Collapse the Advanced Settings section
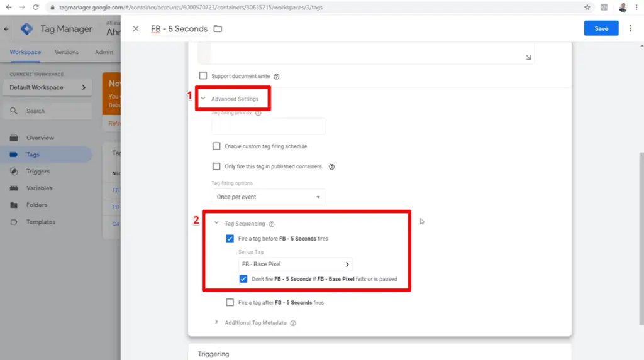The width and height of the screenshot is (644, 360). 203,99
